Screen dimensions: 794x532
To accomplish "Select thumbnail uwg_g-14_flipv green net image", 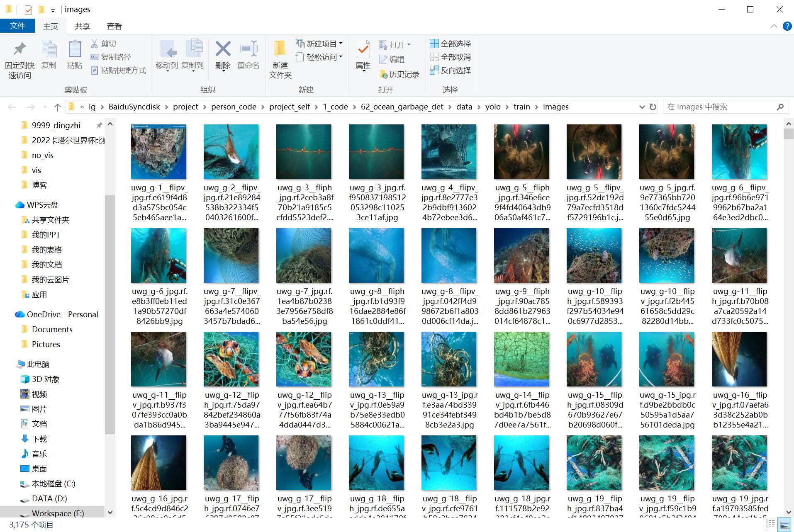I will (x=521, y=359).
